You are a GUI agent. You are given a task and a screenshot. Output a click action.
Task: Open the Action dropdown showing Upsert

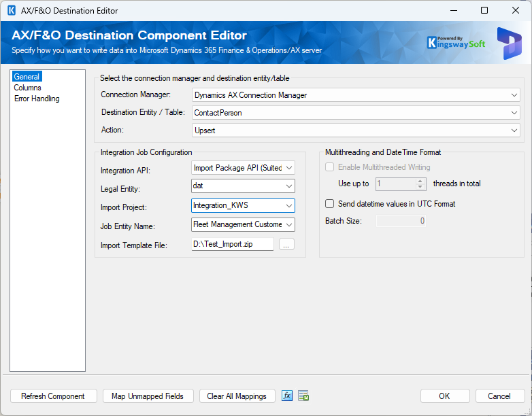(x=356, y=131)
